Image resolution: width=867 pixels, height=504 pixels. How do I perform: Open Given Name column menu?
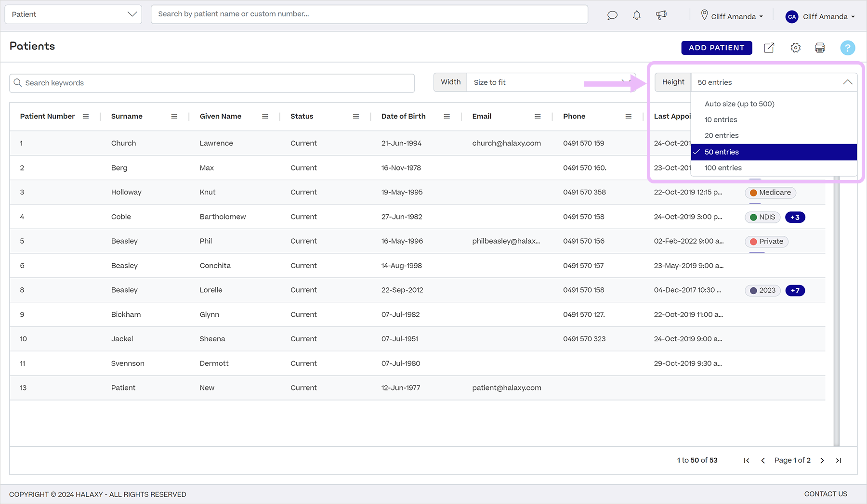[x=265, y=116]
